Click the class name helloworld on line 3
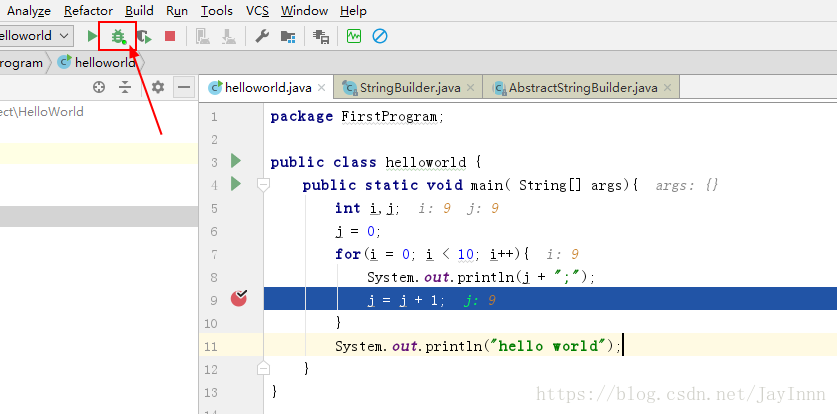 tap(425, 162)
